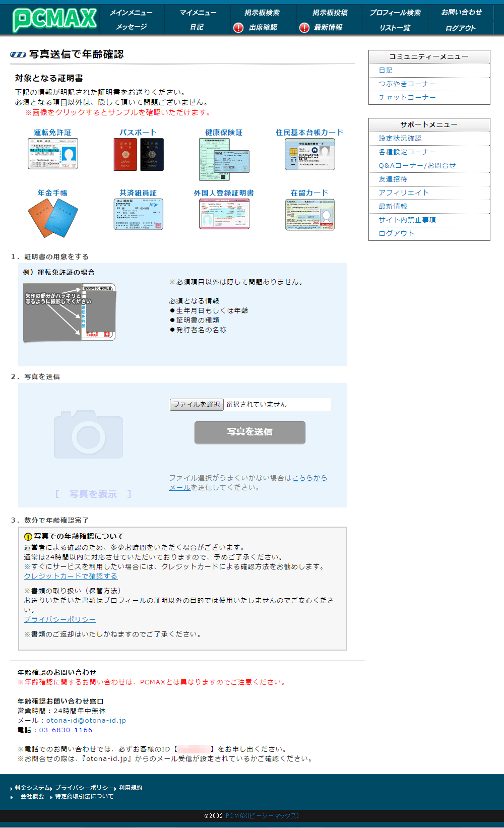Open the resident registry card sample
Viewport: 504px width, 828px height.
click(309, 154)
